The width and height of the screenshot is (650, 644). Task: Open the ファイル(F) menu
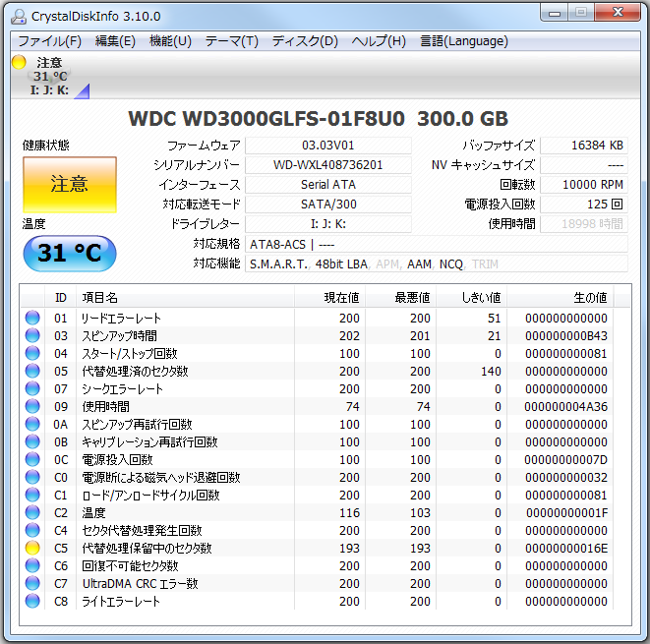coord(49,41)
